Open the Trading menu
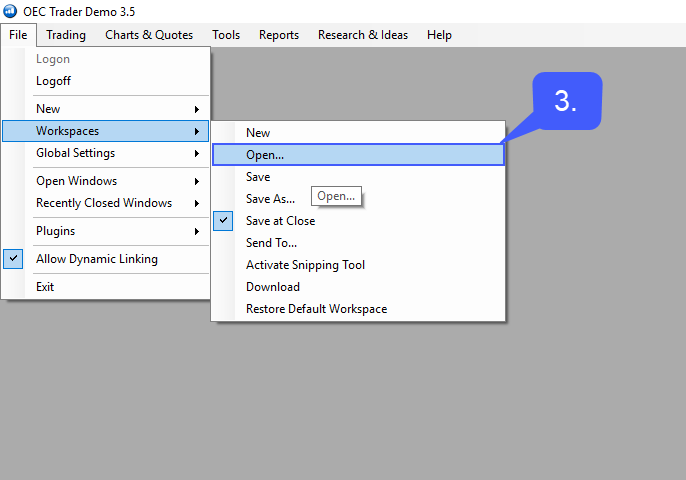This screenshot has width=686, height=480. (66, 35)
